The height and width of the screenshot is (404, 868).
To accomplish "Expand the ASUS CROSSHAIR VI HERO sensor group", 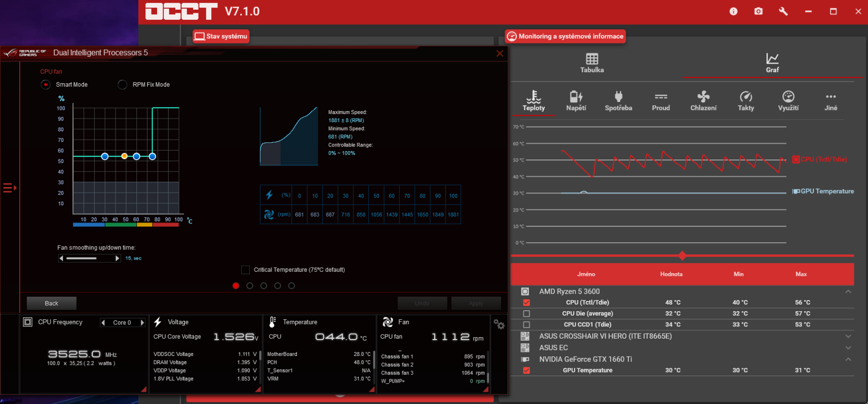I will point(848,336).
